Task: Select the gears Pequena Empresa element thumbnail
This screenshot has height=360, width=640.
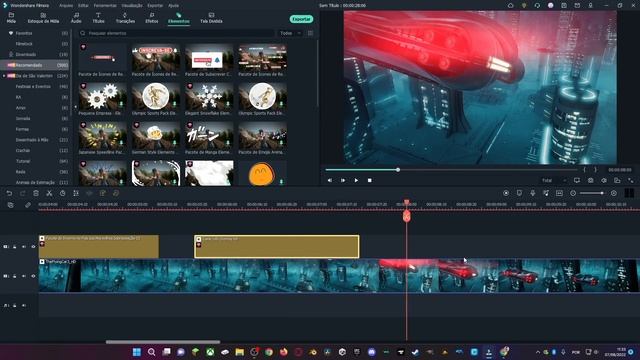Action: point(102,96)
